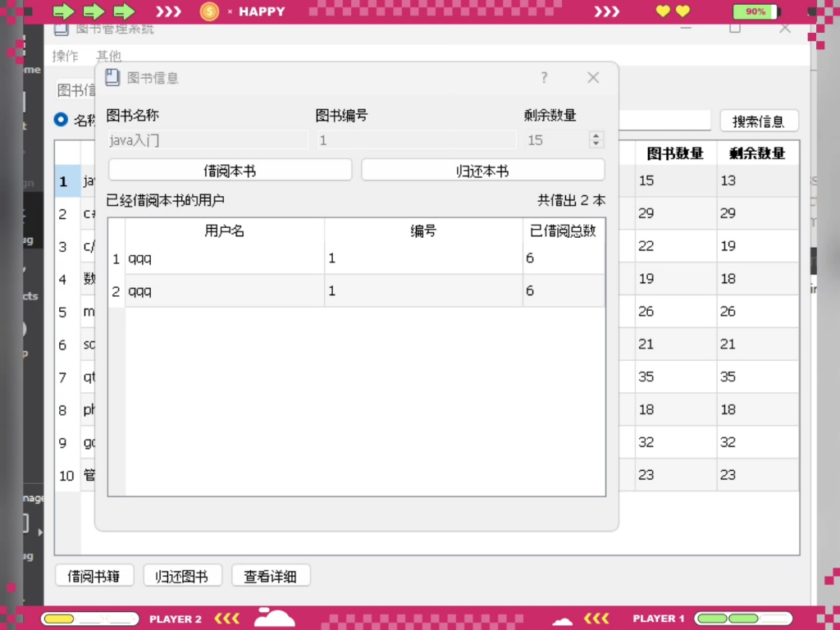Click 剩余数量 cell 13 in row 1

(x=757, y=180)
